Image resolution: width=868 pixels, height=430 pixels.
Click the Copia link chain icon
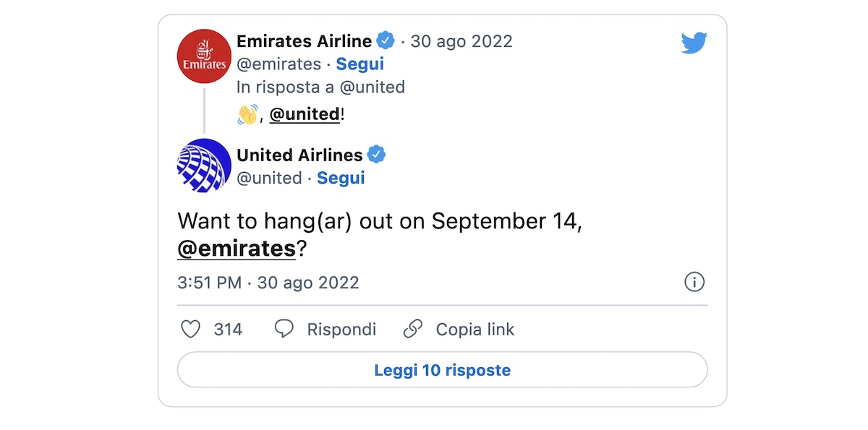(x=412, y=330)
